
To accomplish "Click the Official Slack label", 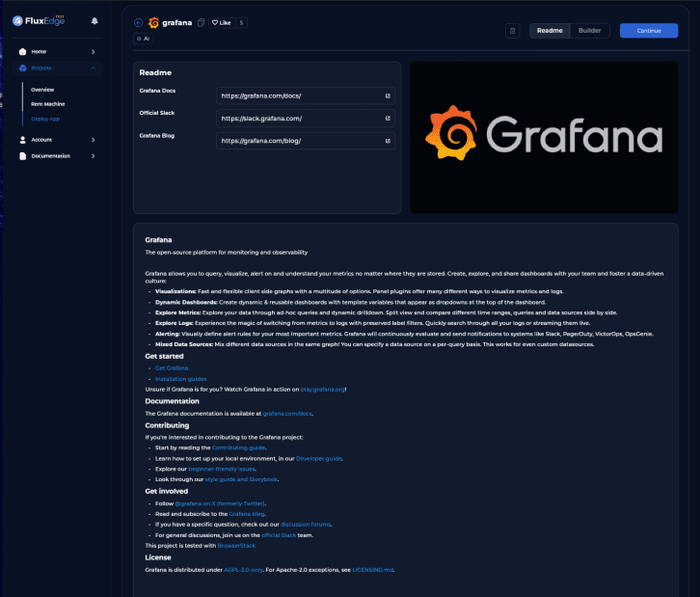I will tap(157, 113).
